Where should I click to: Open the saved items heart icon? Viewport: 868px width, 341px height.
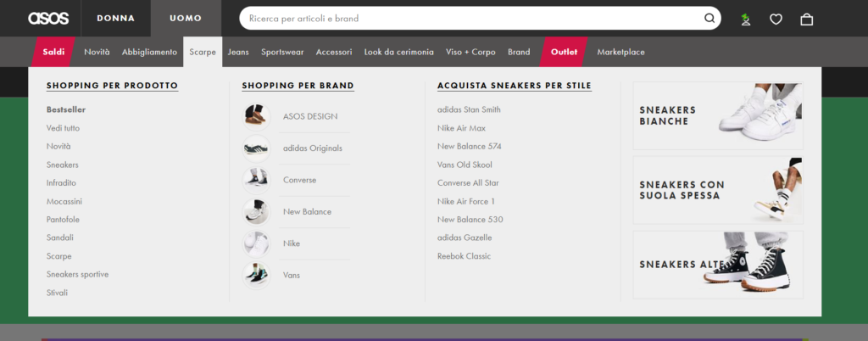pos(776,19)
